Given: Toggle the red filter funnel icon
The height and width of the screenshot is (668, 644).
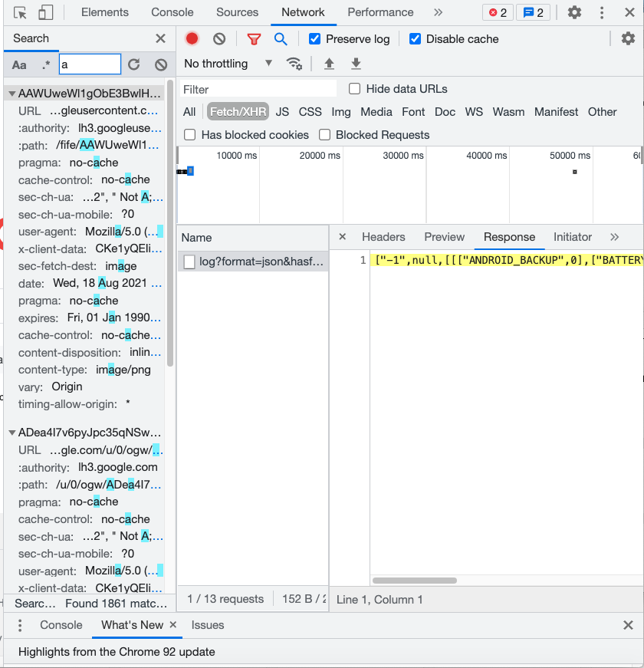Looking at the screenshot, I should [x=254, y=39].
